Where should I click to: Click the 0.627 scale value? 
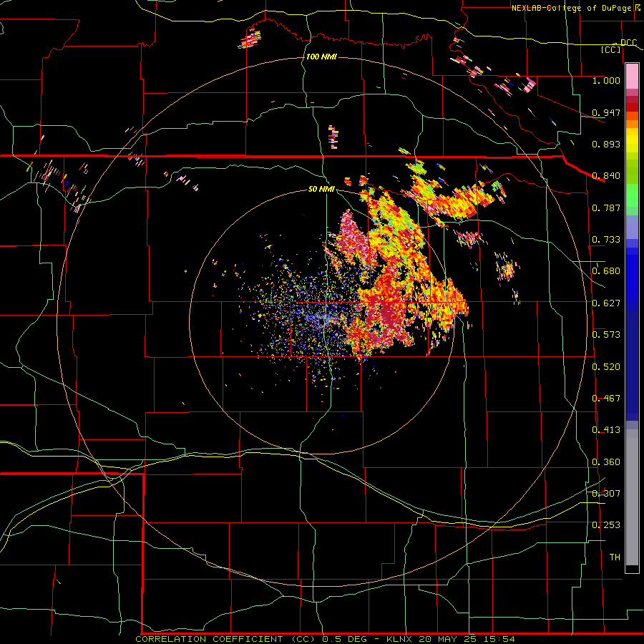coord(606,303)
